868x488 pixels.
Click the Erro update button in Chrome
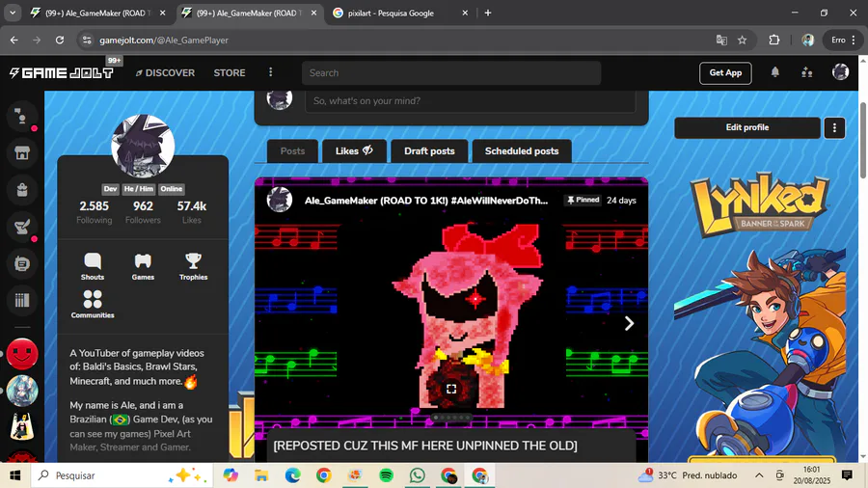tap(844, 40)
